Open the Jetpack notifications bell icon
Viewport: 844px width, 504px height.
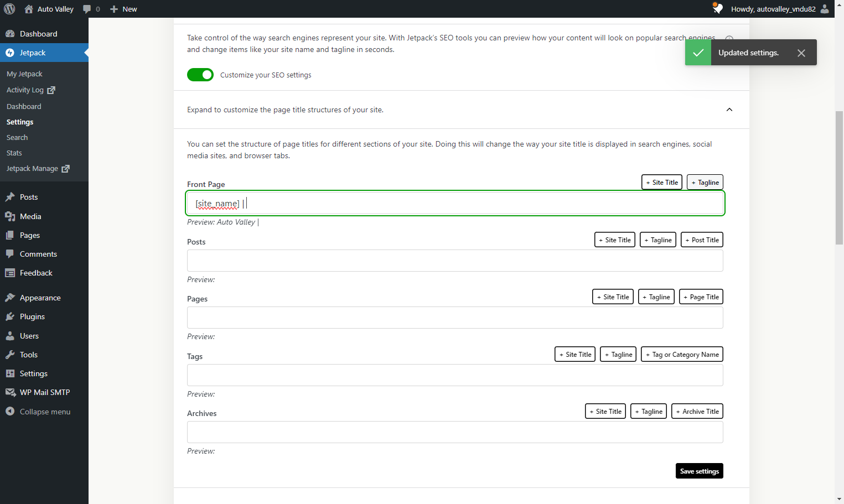[x=718, y=8]
